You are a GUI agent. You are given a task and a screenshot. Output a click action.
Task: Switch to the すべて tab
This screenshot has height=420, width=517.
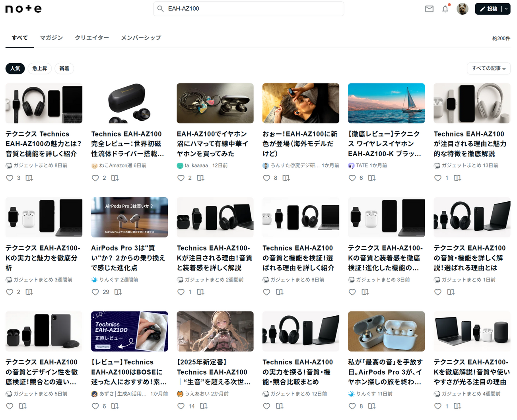tap(19, 38)
